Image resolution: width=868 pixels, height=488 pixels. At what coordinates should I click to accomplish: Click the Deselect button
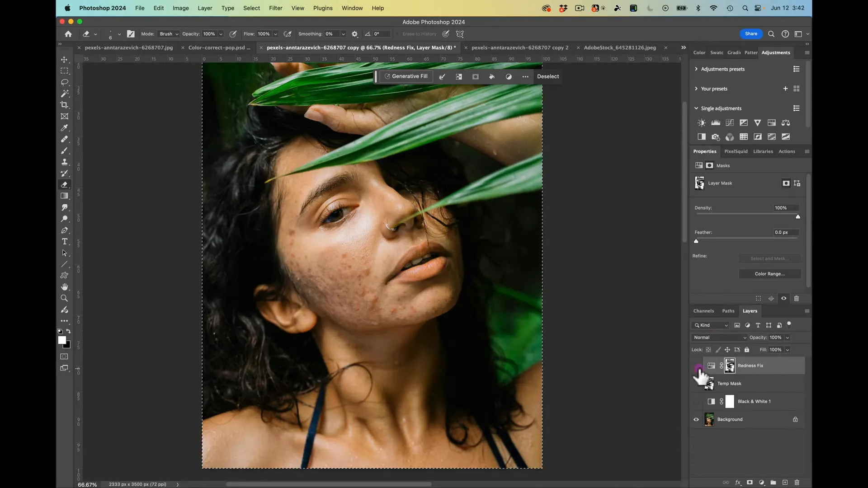point(548,76)
